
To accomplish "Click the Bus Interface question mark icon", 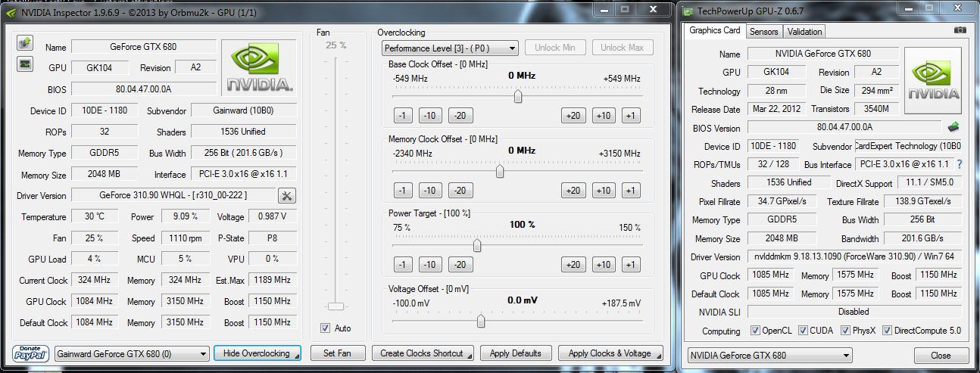I will 960,164.
